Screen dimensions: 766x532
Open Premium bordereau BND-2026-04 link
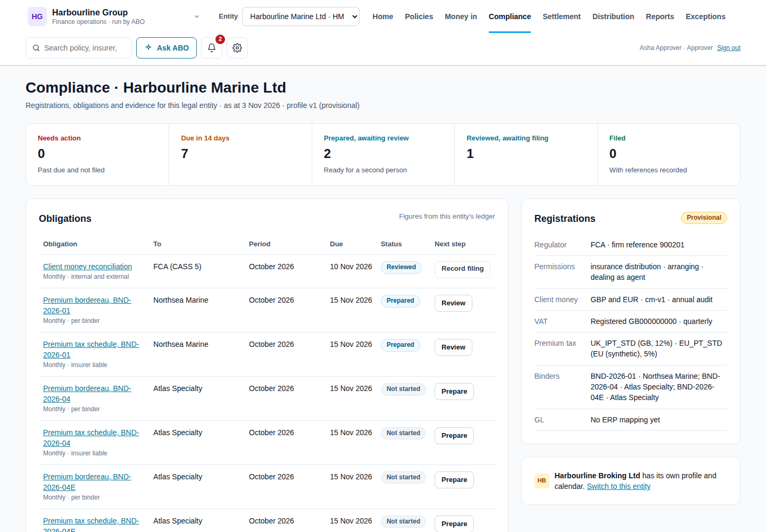click(87, 394)
